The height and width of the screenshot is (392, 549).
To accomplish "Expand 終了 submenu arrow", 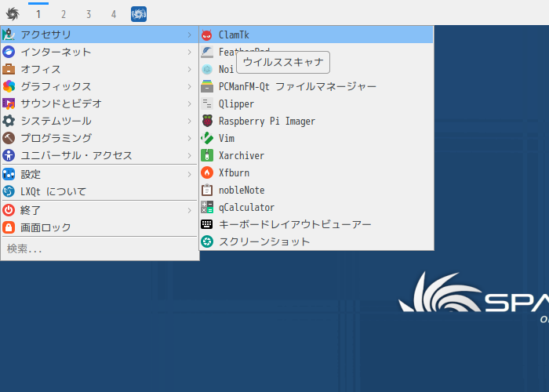I will (x=190, y=210).
